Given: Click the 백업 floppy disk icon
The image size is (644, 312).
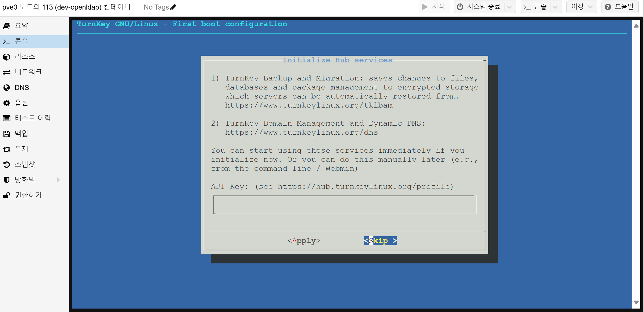Looking at the screenshot, I should (x=7, y=134).
